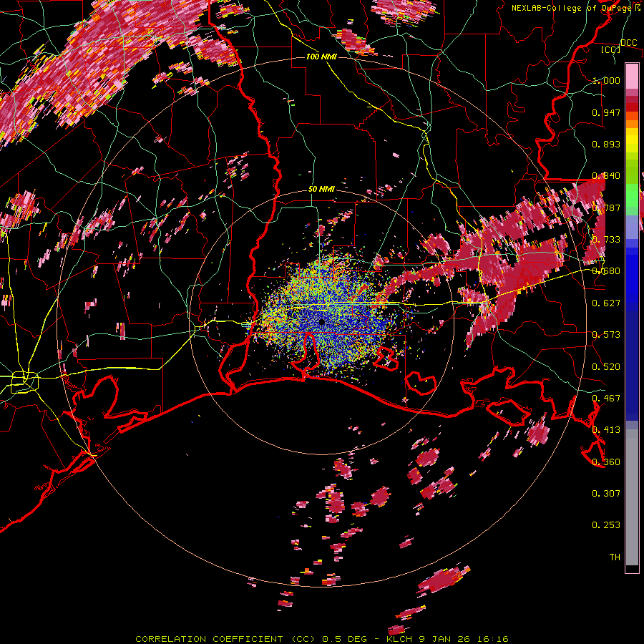Click the 100 NMI range ring label
644x644 pixels.
tap(321, 57)
